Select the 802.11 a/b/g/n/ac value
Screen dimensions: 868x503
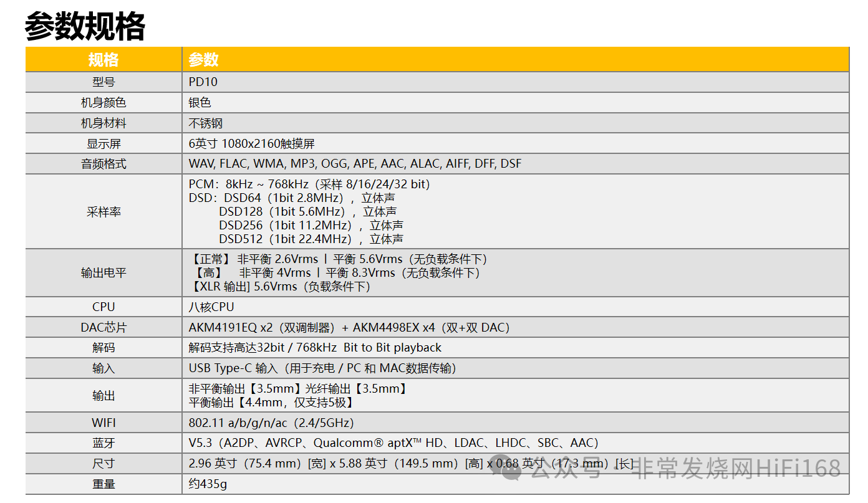click(271, 423)
